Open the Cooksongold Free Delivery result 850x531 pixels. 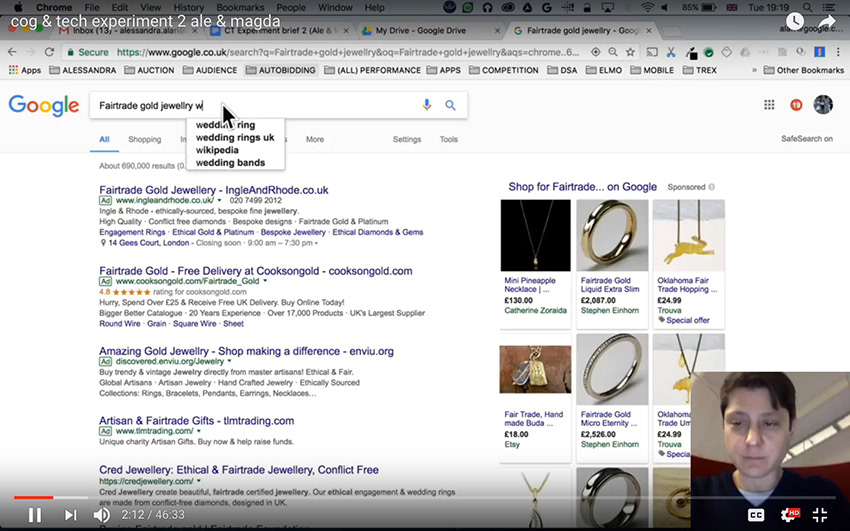coord(255,271)
